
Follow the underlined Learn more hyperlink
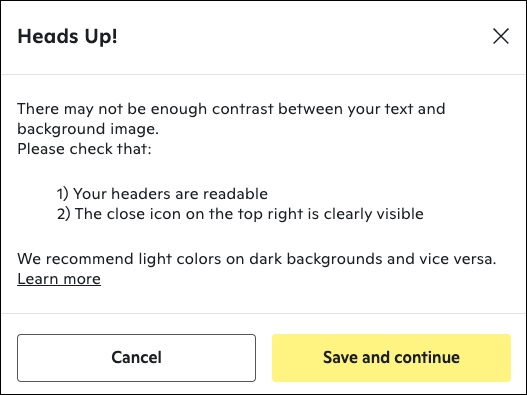59,279
